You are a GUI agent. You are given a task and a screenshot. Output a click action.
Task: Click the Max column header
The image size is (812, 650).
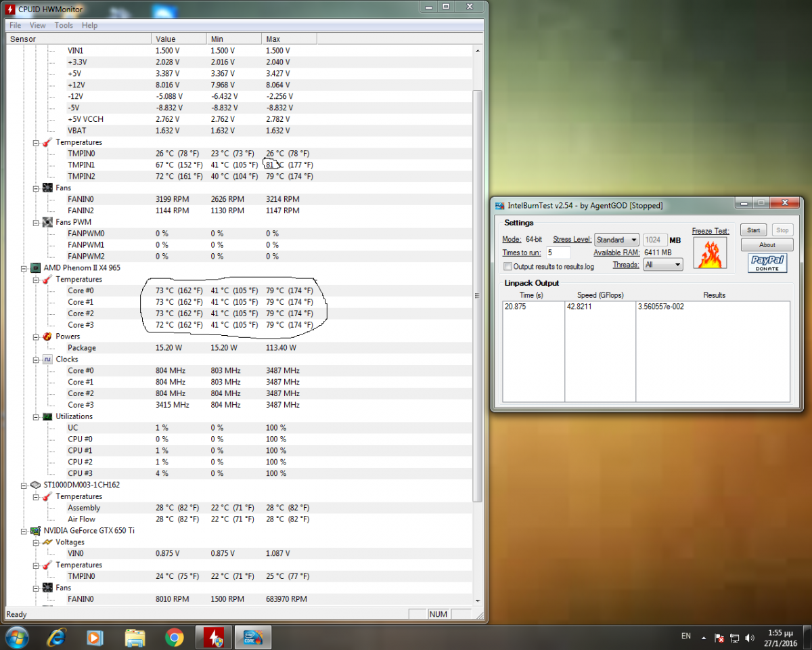pos(289,39)
